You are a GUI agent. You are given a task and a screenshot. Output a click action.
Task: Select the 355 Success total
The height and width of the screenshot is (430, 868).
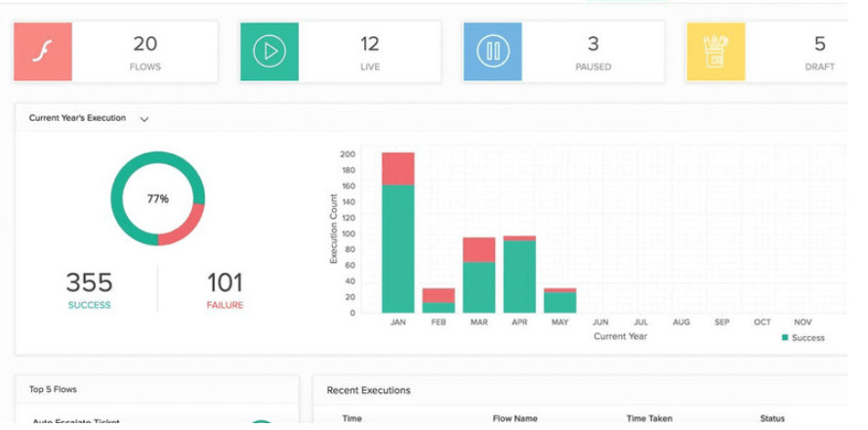click(x=89, y=284)
